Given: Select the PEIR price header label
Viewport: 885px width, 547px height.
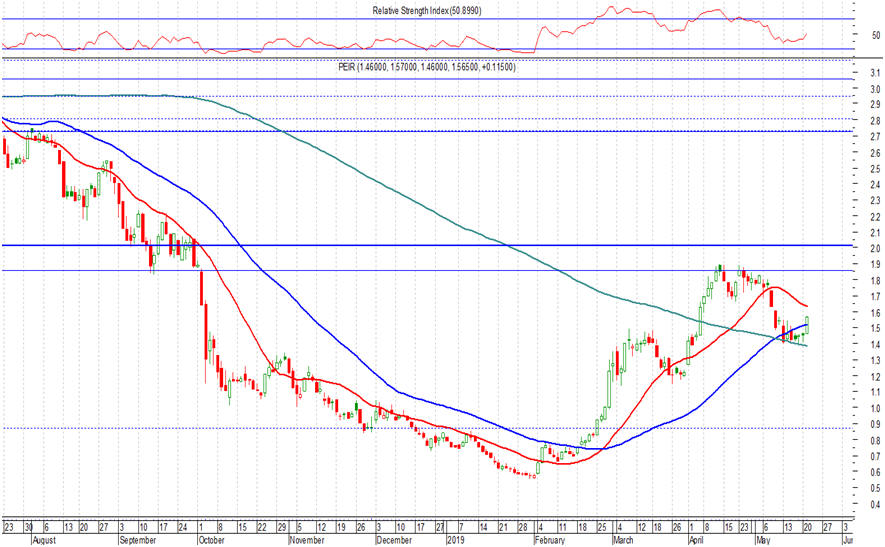Looking at the screenshot, I should click(x=426, y=66).
